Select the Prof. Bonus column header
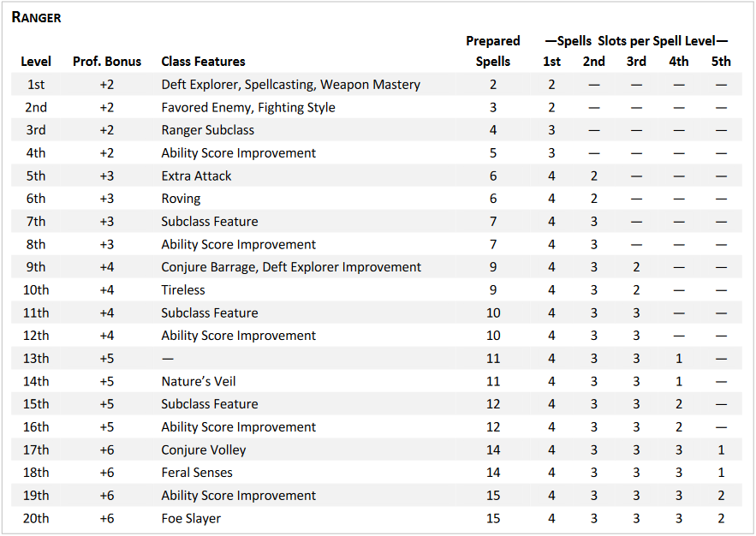Image resolution: width=756 pixels, height=536 pixels. point(107,62)
